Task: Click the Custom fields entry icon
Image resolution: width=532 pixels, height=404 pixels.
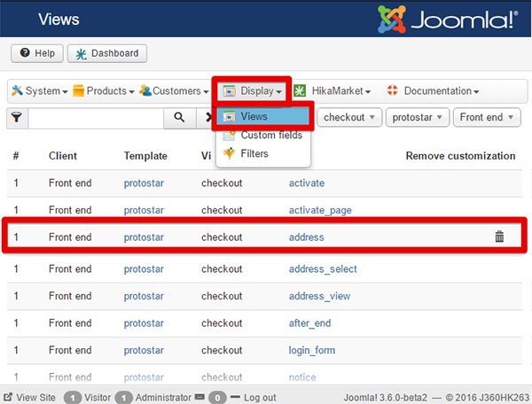Action: (x=229, y=136)
